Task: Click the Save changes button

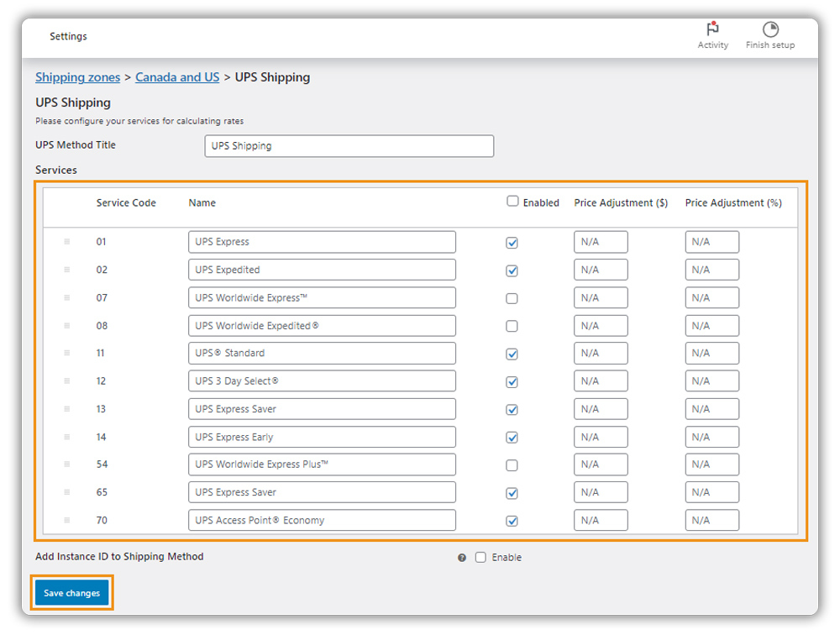Action: 71,593
